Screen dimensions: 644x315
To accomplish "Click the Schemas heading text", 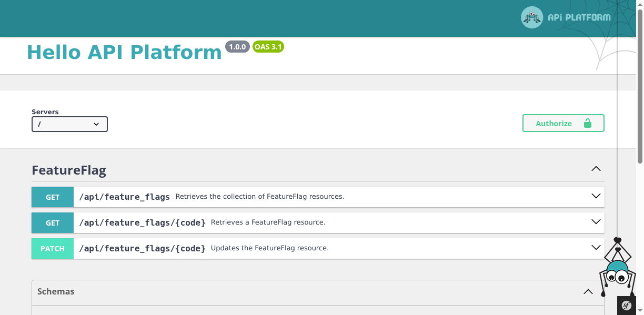I will [x=56, y=291].
